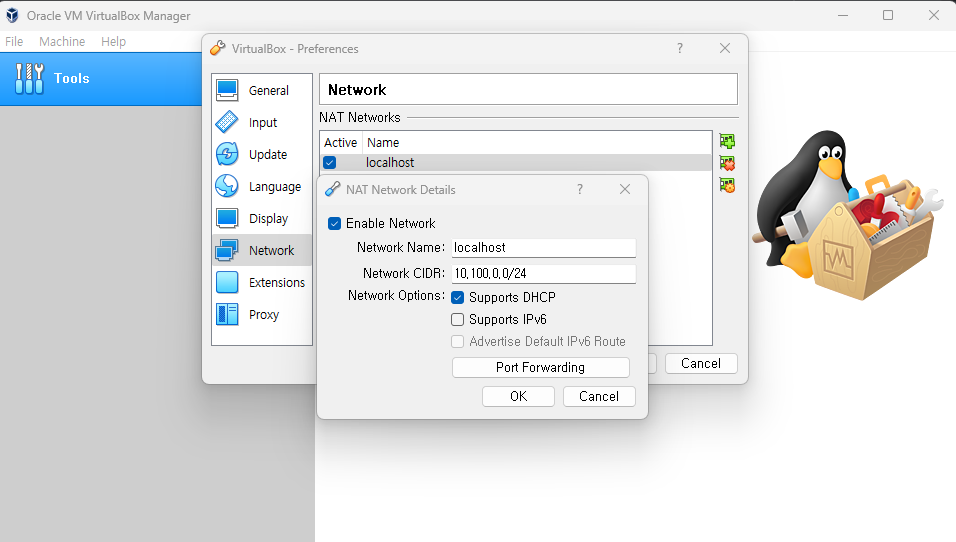
Task: Open Update preferences section
Action: (x=262, y=154)
